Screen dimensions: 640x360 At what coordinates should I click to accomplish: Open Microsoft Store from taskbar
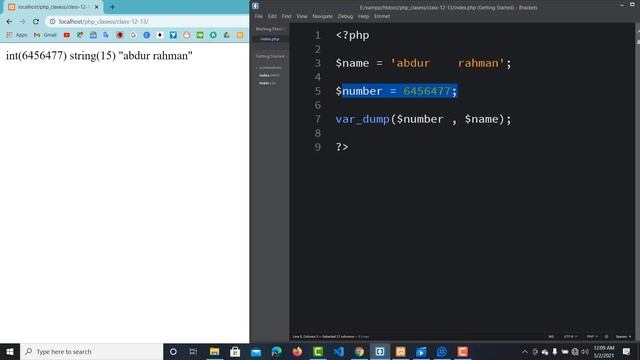coord(235,352)
